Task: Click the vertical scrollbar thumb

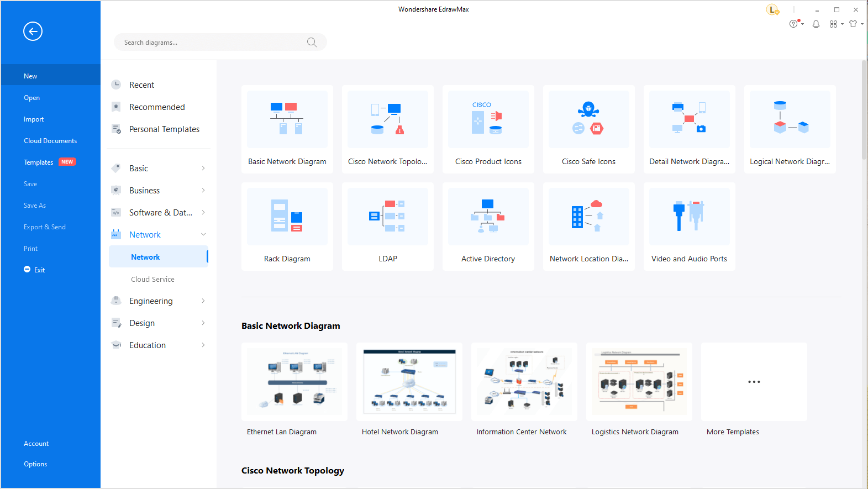Action: [864, 111]
